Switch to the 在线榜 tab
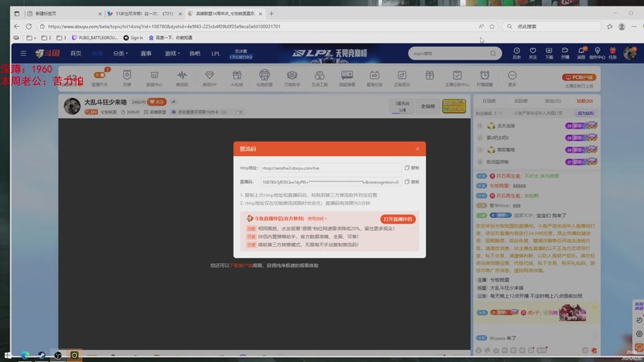This screenshot has height=362, width=644. [489, 101]
